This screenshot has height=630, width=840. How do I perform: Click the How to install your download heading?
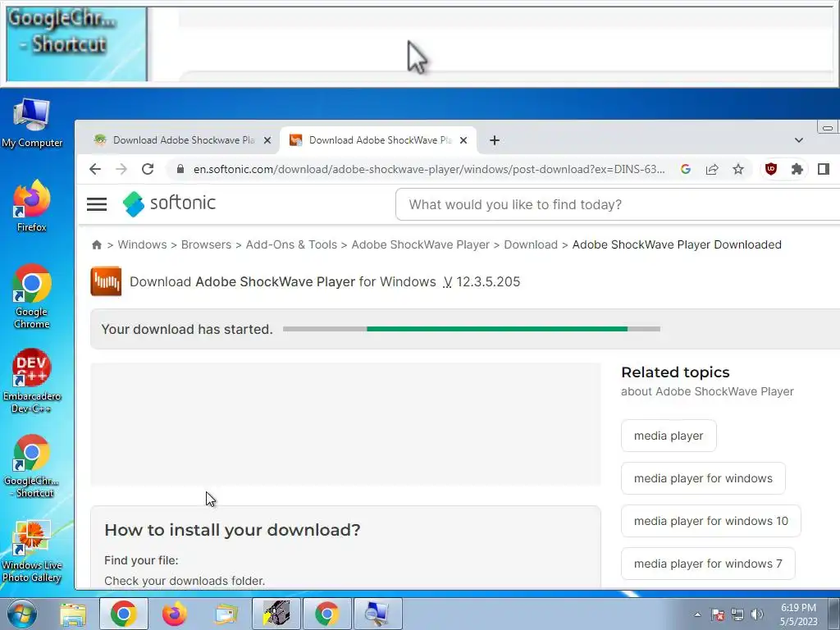[232, 530]
